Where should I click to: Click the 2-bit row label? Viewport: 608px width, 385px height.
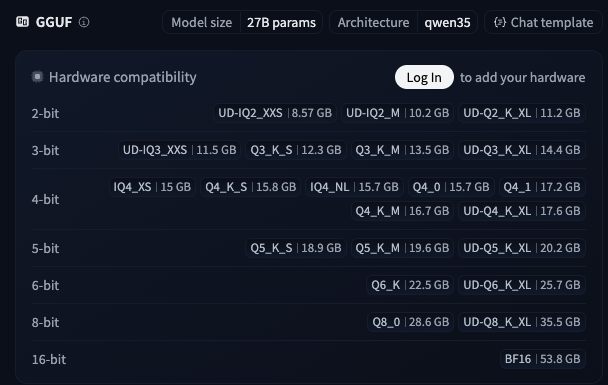[x=45, y=113]
